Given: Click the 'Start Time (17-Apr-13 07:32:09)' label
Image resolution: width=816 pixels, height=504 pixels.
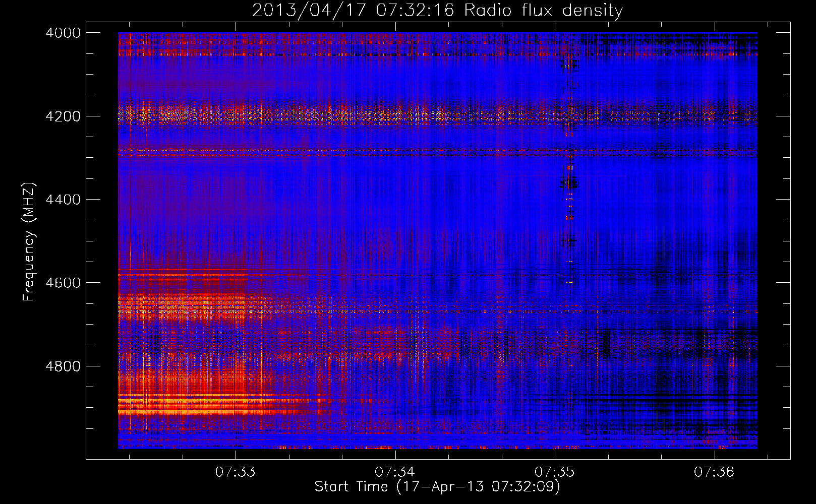Looking at the screenshot, I should 437,487.
